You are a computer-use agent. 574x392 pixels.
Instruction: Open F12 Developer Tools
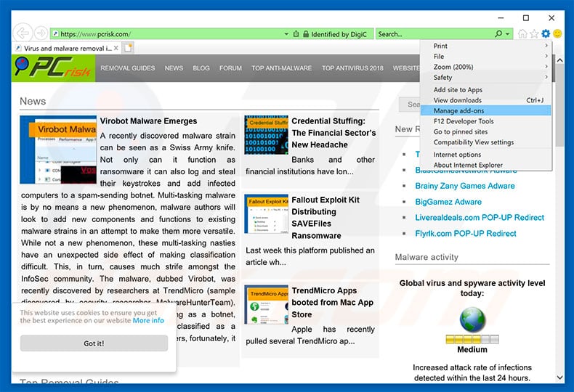(x=485, y=121)
